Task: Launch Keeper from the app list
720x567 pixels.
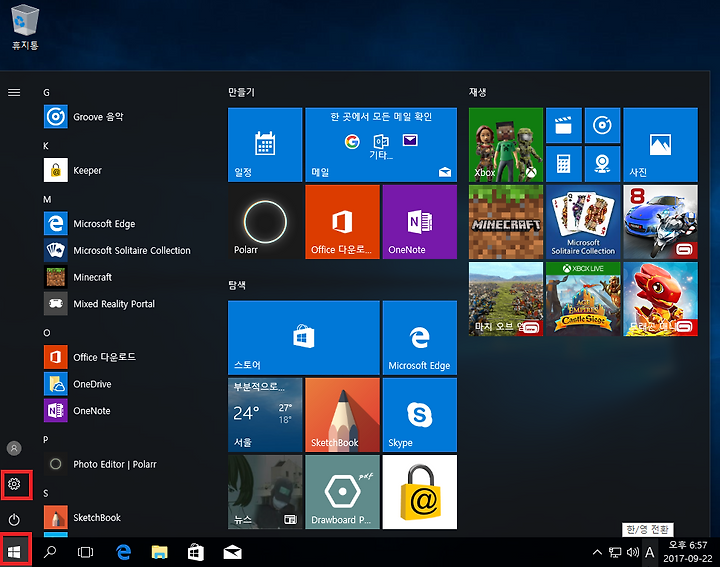Action: (x=124, y=170)
